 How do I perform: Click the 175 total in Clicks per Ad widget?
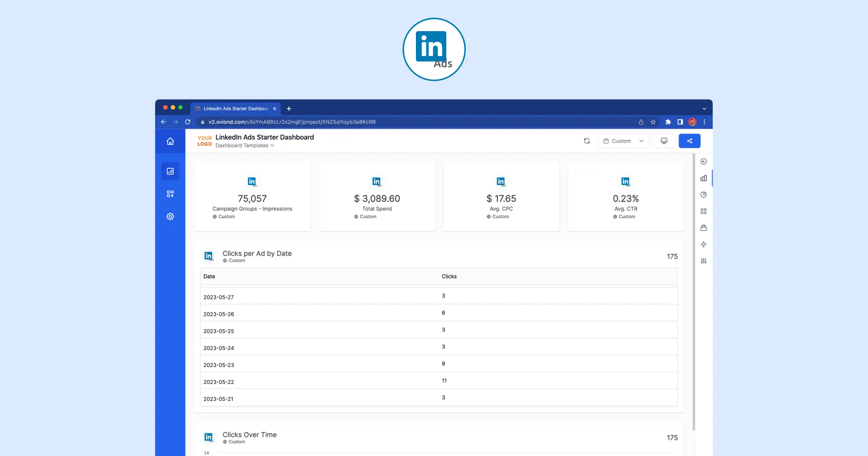pyautogui.click(x=672, y=256)
